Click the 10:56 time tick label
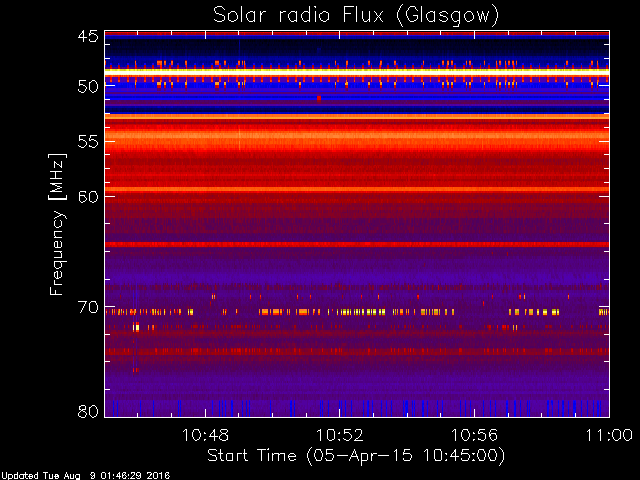Image resolution: width=640 pixels, height=480 pixels. pyautogui.click(x=474, y=435)
